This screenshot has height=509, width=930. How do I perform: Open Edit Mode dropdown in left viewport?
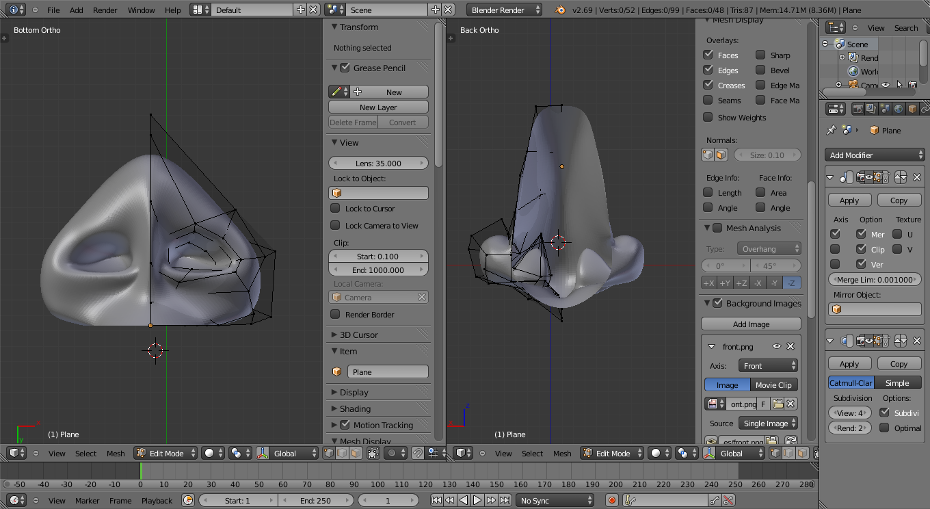(x=165, y=453)
